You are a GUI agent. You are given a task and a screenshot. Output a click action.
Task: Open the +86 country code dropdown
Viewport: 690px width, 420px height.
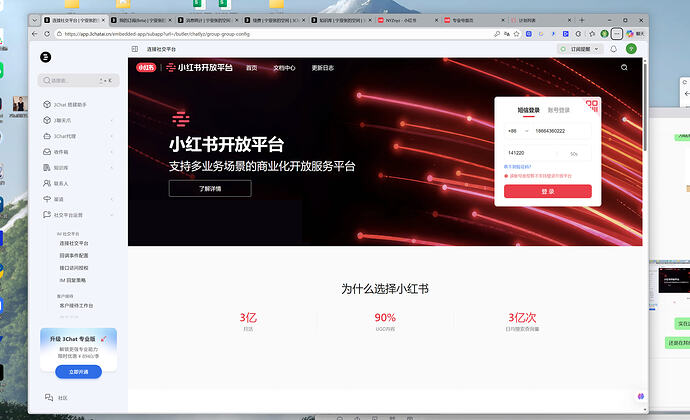click(518, 131)
